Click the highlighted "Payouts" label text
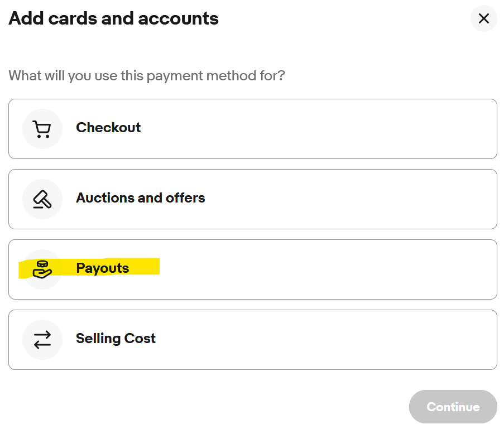This screenshot has width=504, height=429. [x=103, y=268]
